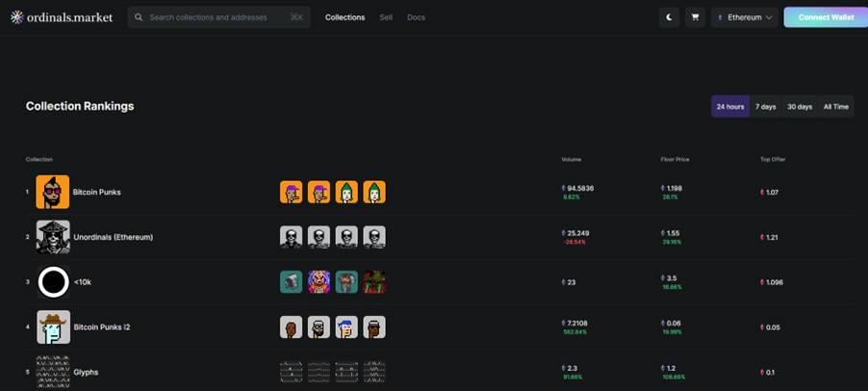Open the Glyphs collection avatar

(x=53, y=372)
